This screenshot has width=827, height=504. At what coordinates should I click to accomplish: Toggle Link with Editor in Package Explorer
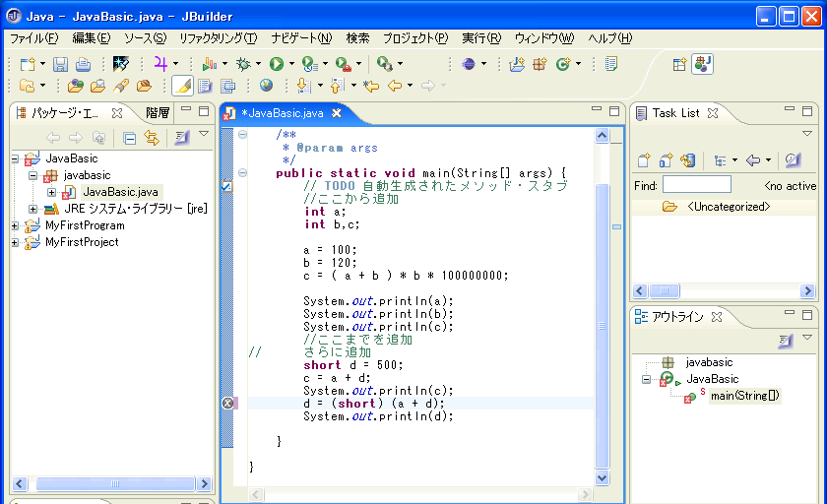[x=152, y=138]
